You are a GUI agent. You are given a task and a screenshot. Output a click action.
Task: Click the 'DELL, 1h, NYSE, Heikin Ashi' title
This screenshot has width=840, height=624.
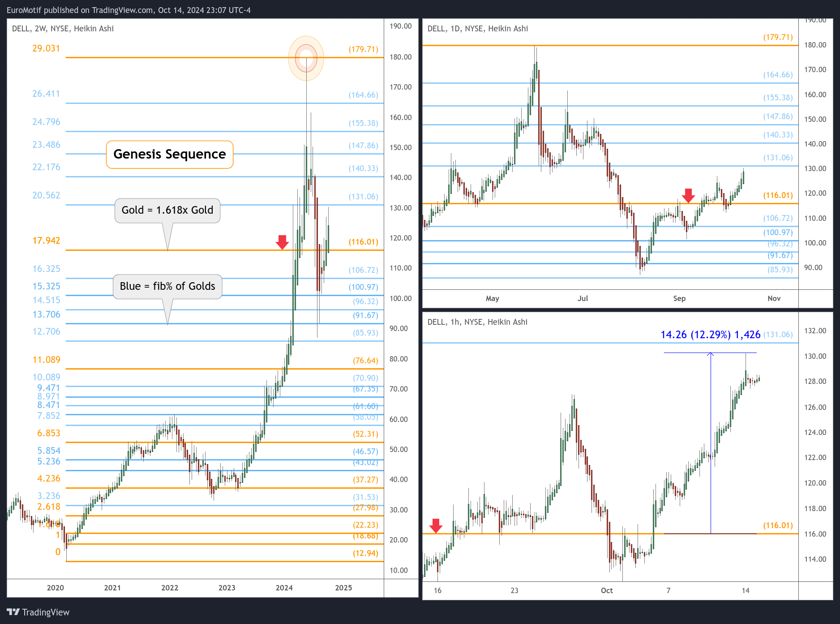click(477, 322)
